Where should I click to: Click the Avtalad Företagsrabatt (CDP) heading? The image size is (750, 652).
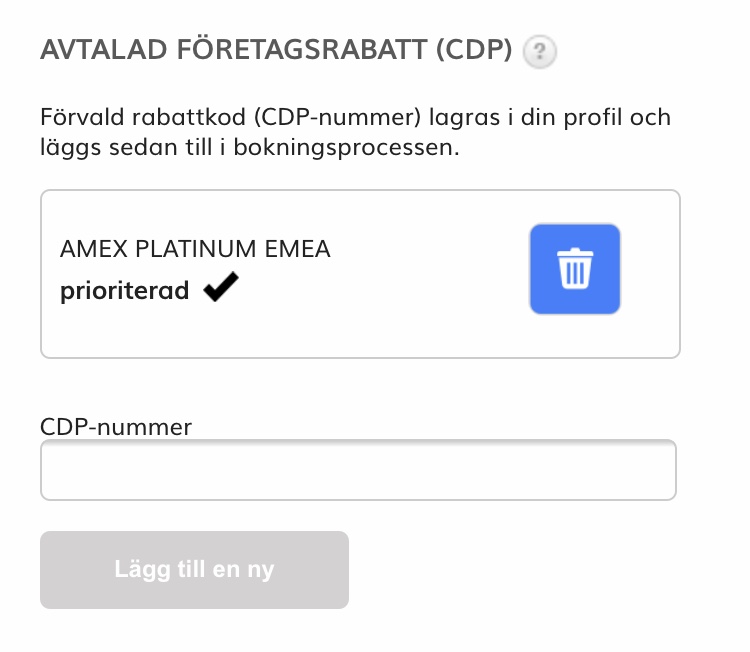point(277,50)
